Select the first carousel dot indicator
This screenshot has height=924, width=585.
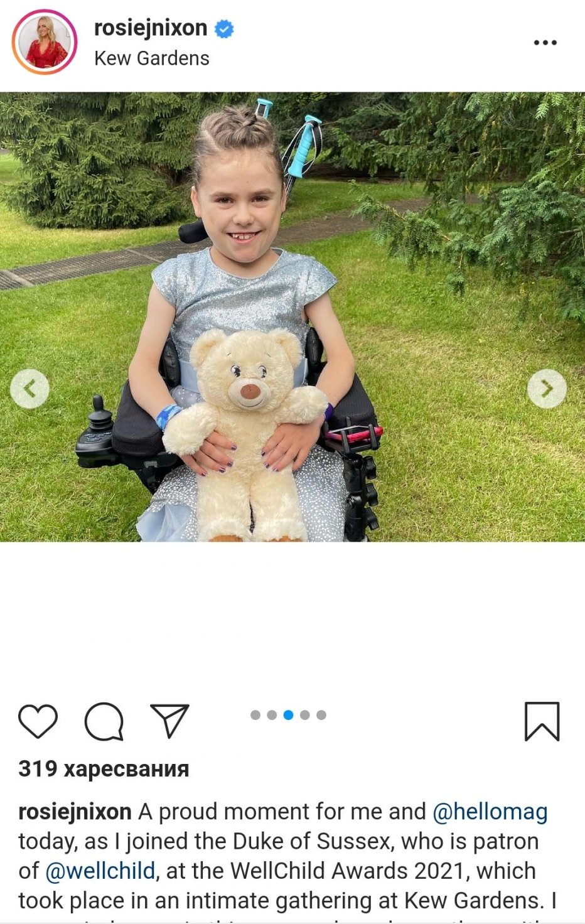255,715
